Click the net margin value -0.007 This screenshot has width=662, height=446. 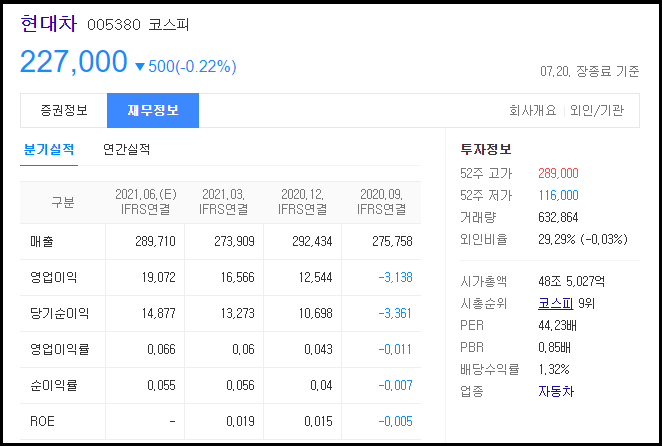pyautogui.click(x=395, y=385)
